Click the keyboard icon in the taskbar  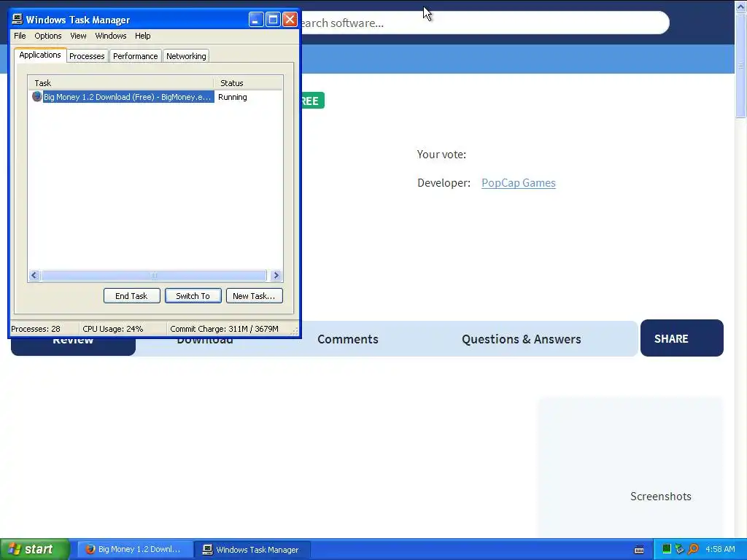[x=639, y=550]
